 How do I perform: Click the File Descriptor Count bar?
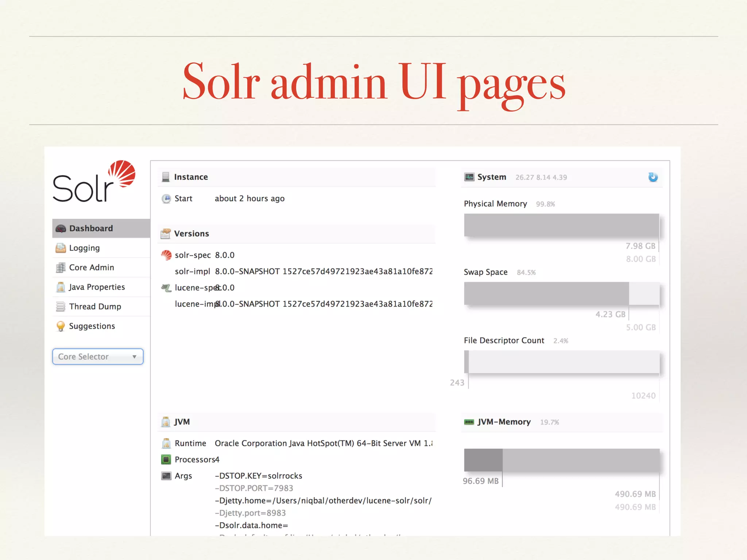click(x=562, y=362)
